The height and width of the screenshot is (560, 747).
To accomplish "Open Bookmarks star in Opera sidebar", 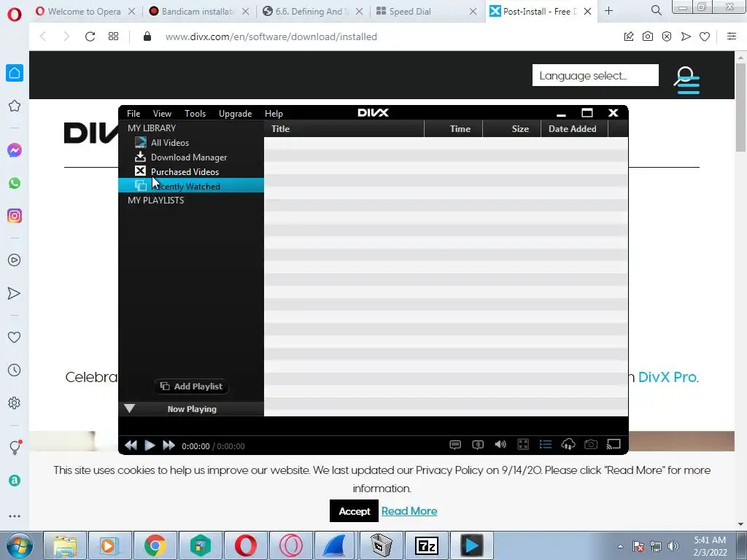I will point(15,106).
